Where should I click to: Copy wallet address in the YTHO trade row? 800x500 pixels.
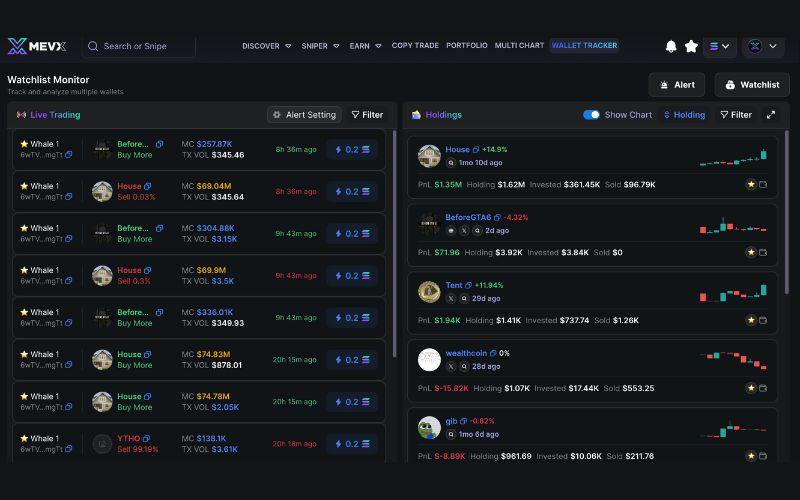[x=68, y=449]
